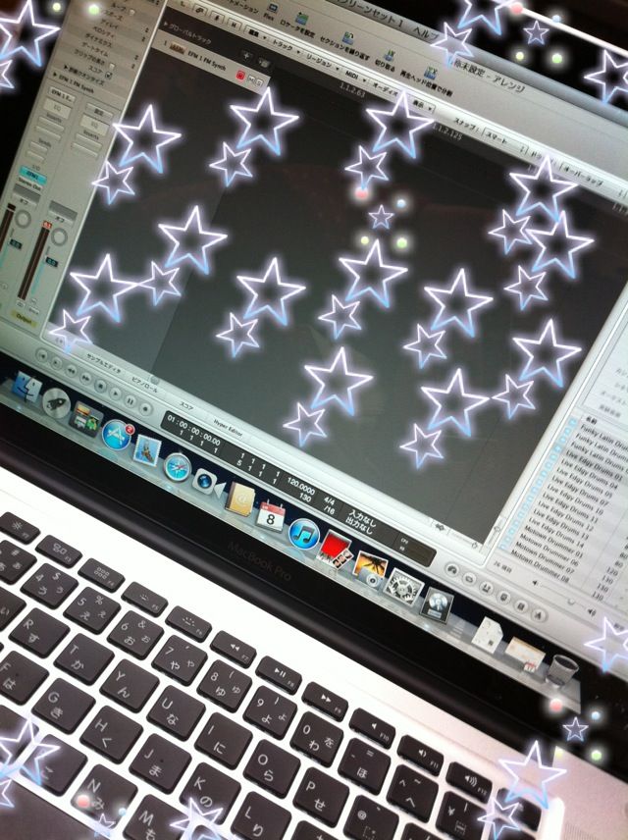Toggle the オートメーション view button
Viewport: 628px width, 840px height.
[243, 8]
